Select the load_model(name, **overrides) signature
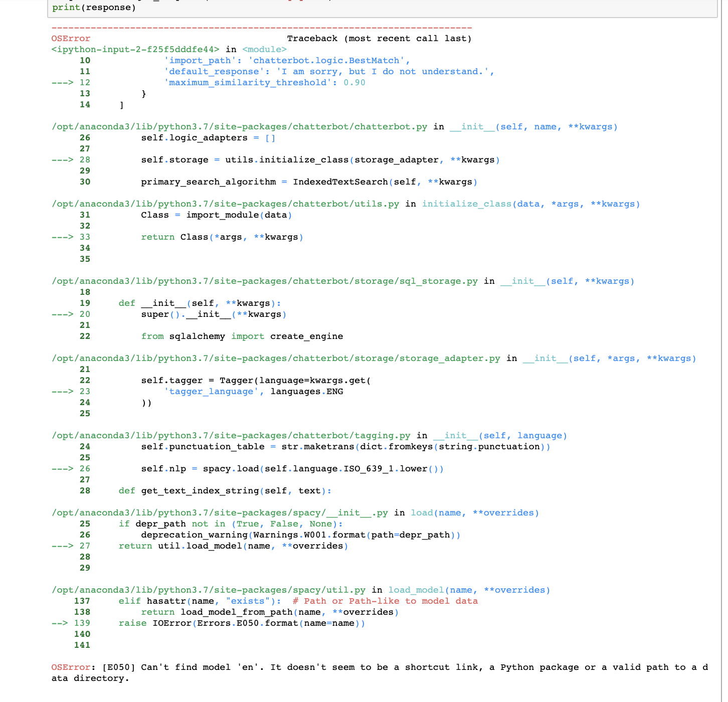The image size is (728, 702). [469, 590]
